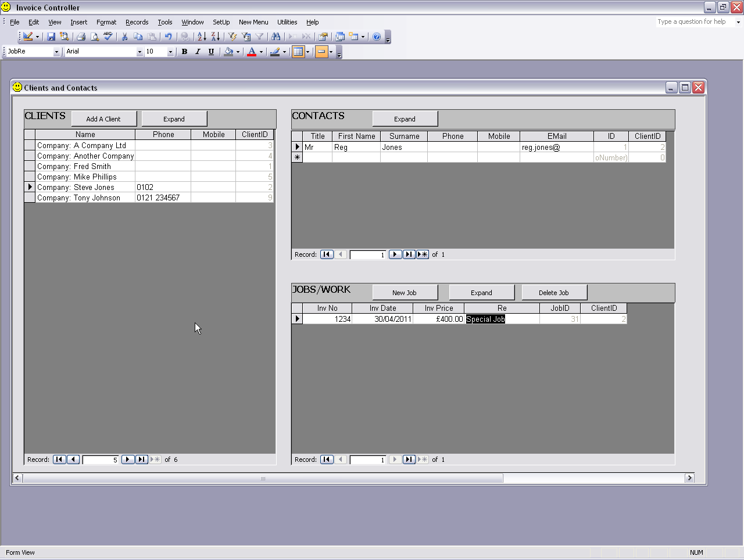Click the Add A Client button

tap(103, 119)
